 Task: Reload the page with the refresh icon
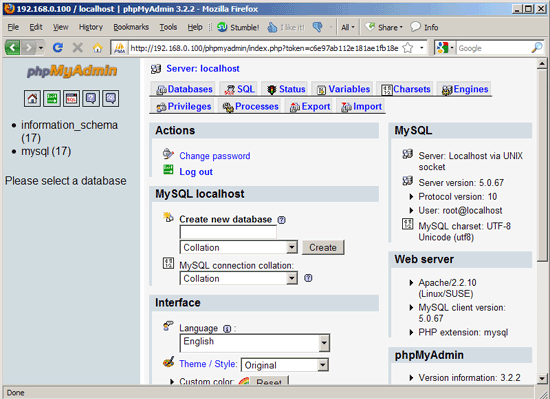[58, 47]
